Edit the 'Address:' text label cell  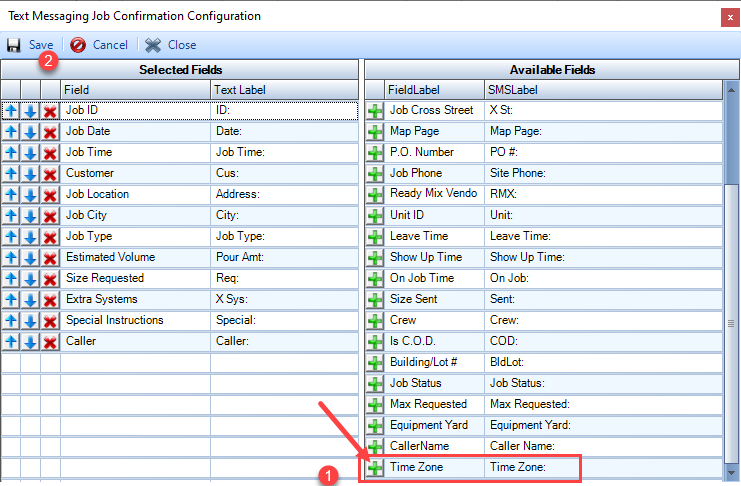pos(284,195)
